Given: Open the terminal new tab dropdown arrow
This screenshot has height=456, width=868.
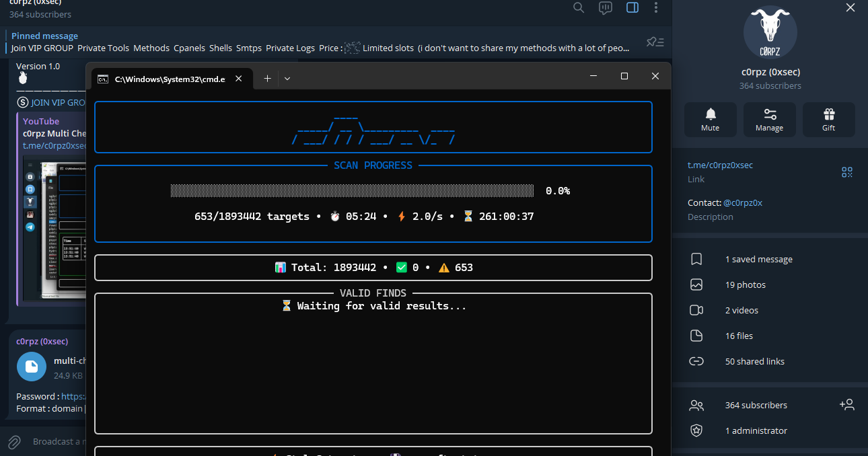Looking at the screenshot, I should click(x=287, y=79).
